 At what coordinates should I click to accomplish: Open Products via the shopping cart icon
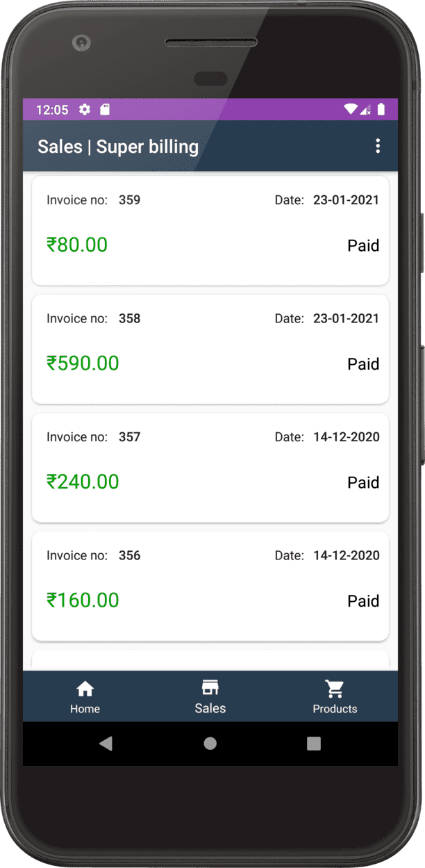[x=335, y=688]
